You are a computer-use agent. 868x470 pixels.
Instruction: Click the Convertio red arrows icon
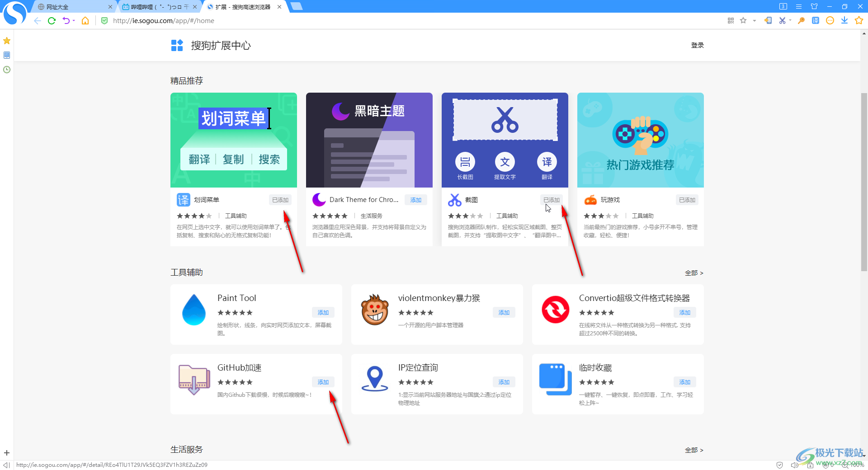556,310
